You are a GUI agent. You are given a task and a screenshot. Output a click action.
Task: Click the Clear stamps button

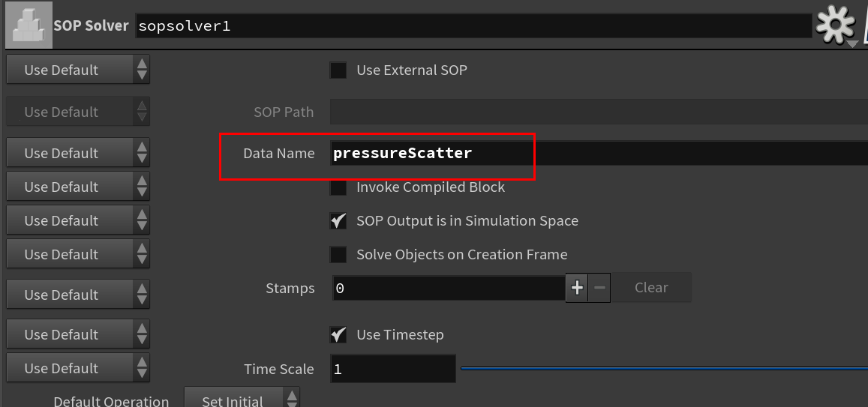click(651, 288)
